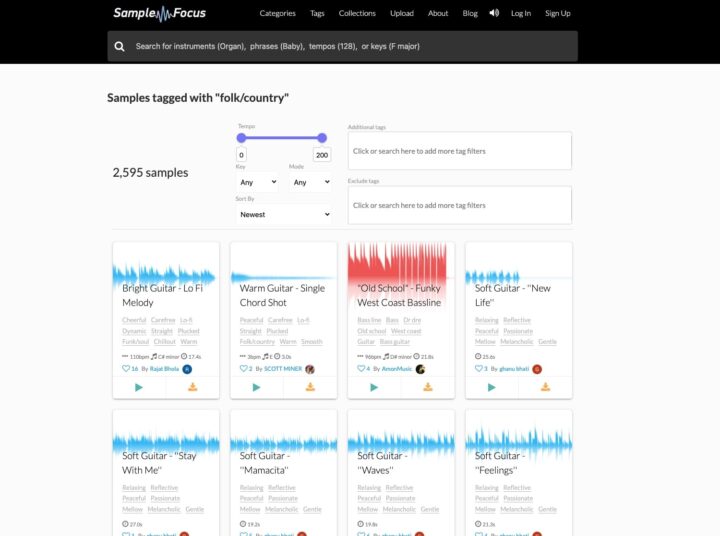Open the Categories menu
This screenshot has width=720, height=536.
(x=277, y=13)
